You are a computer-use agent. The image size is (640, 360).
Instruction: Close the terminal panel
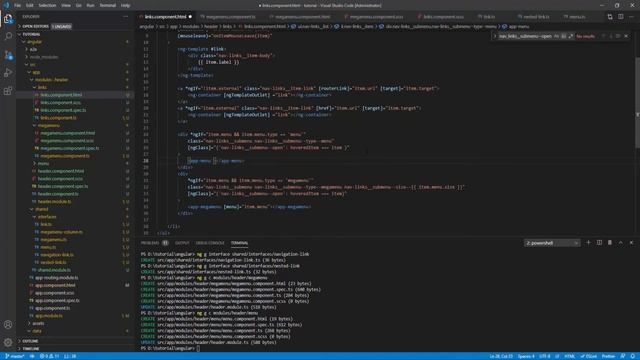(x=631, y=243)
